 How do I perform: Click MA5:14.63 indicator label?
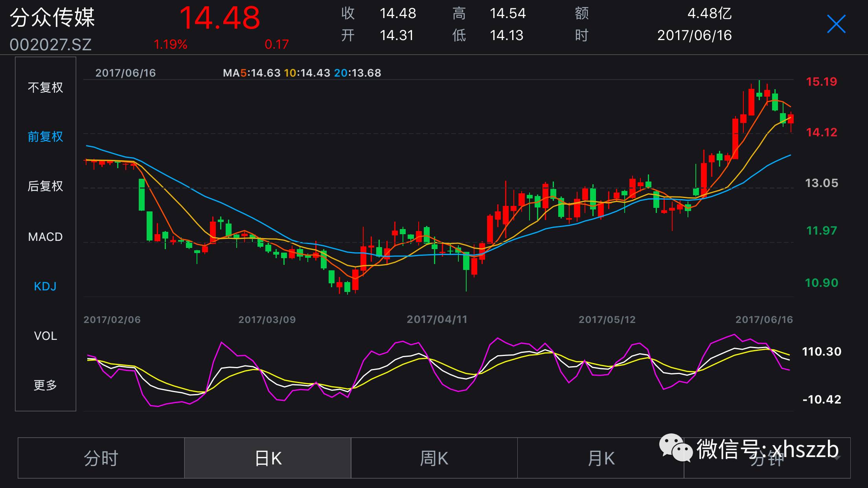[x=252, y=73]
